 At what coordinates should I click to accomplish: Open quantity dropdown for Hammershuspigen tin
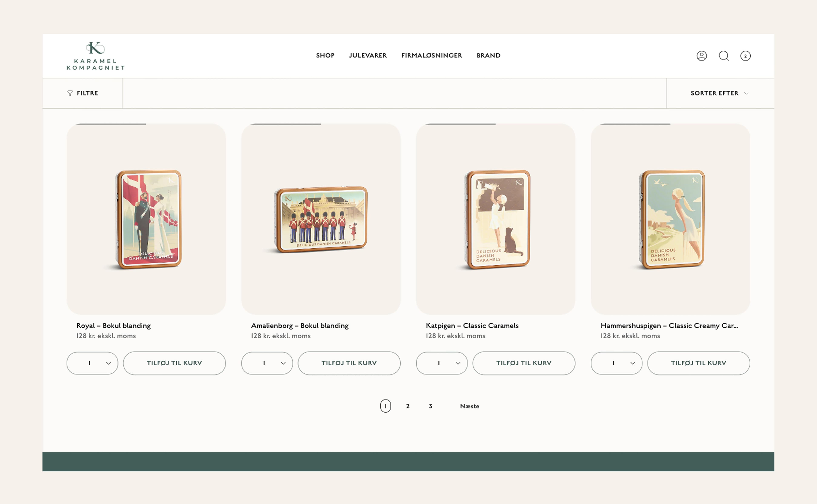tap(617, 363)
